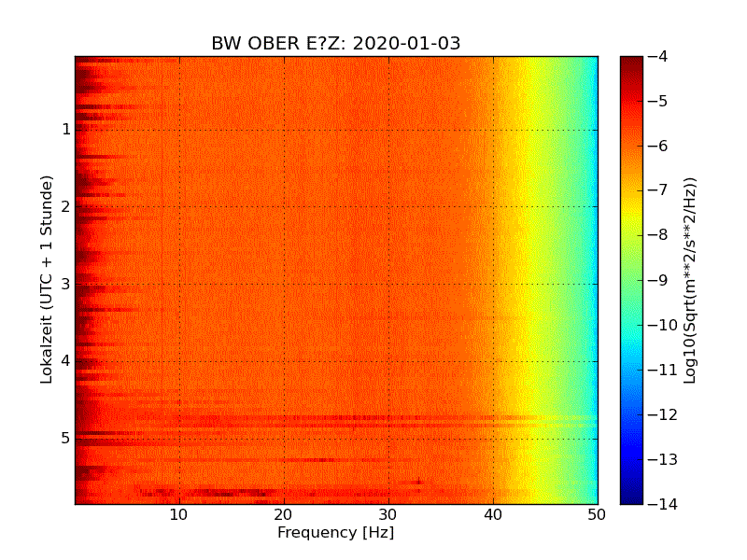The height and width of the screenshot is (560, 747).
Task: Click the colorbar tick label '−11'
Action: point(663,370)
